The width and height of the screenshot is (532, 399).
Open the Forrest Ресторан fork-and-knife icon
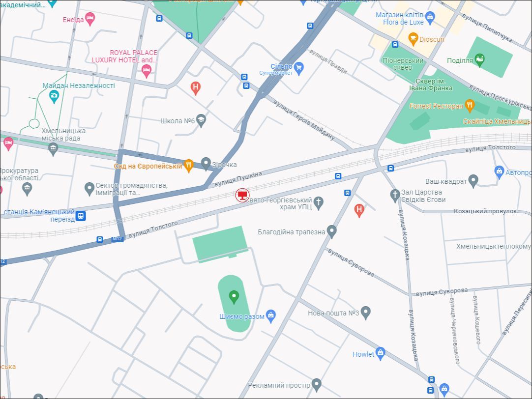[470, 105]
